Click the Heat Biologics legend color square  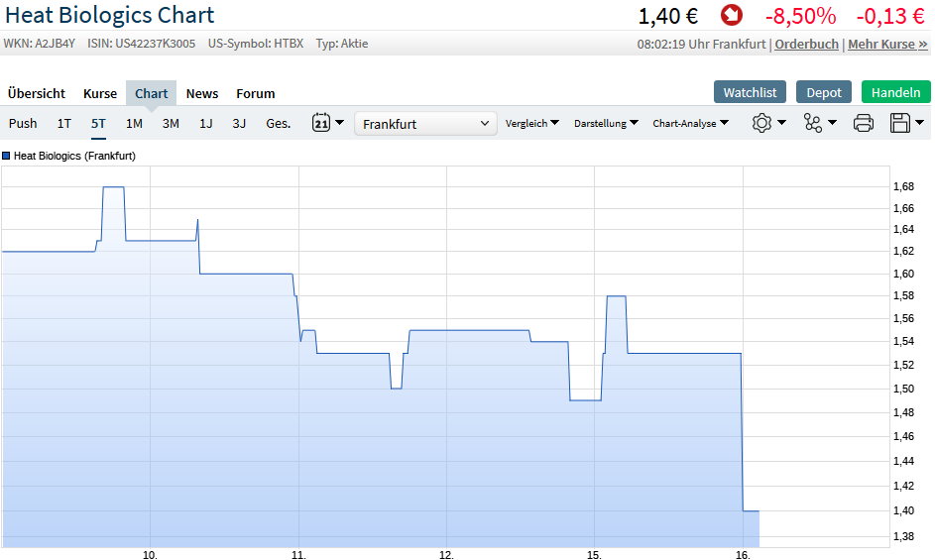[x=7, y=156]
